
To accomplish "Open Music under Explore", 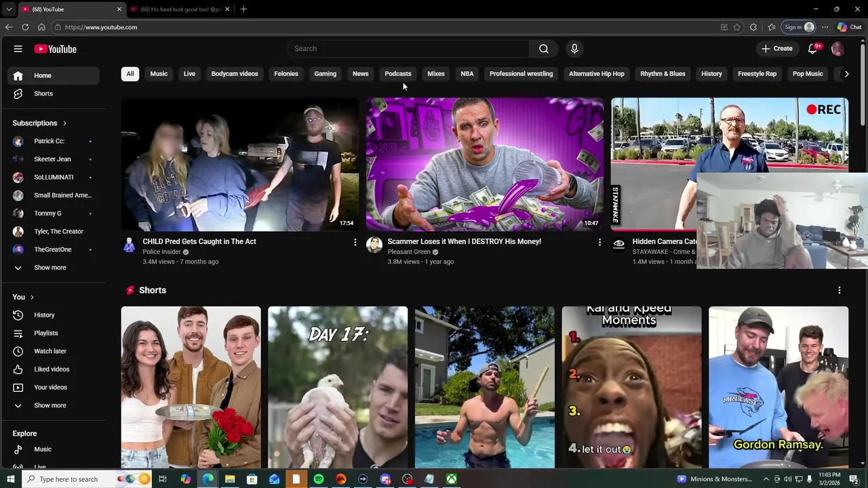I will (x=54, y=449).
